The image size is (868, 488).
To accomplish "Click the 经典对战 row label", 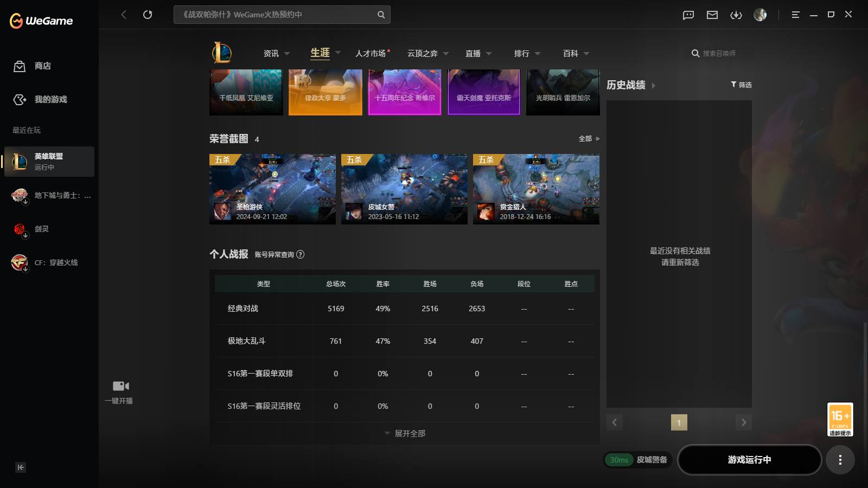I will tap(243, 309).
